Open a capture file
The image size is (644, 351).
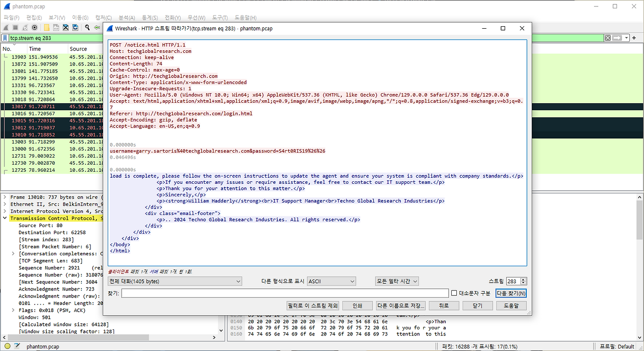coord(46,27)
